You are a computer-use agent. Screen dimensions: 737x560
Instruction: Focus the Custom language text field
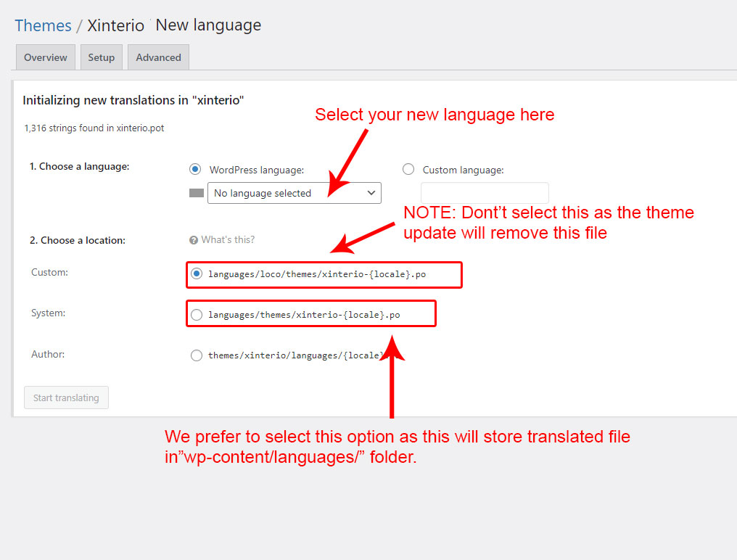coord(485,193)
